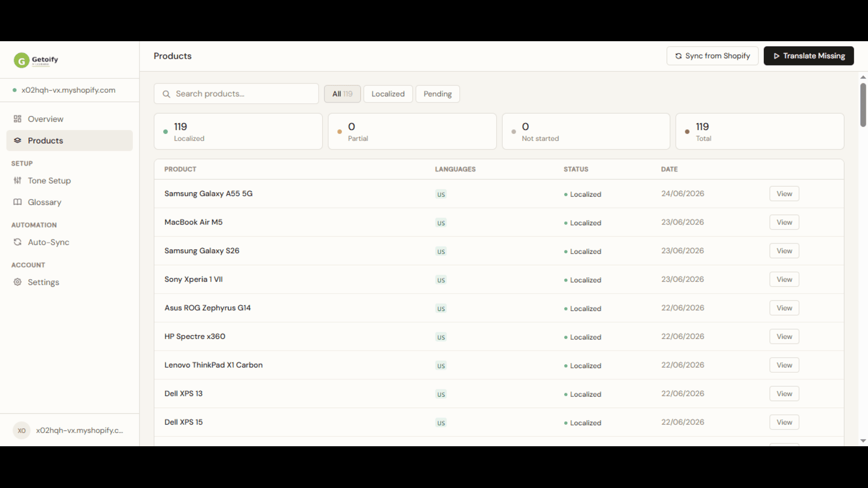Click the sync icon in Sync from Shopify

point(678,56)
